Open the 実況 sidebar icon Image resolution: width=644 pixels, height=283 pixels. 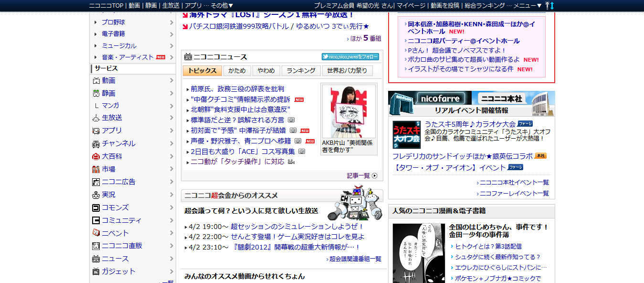click(96, 195)
